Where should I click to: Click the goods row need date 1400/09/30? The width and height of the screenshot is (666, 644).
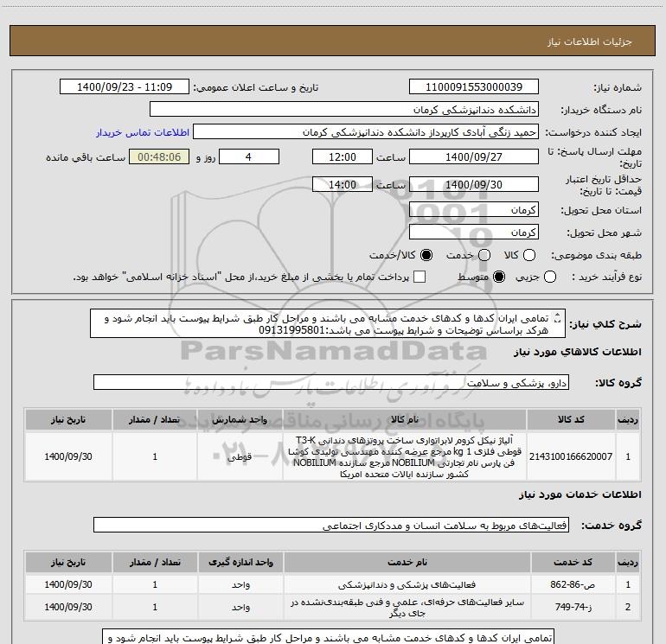click(68, 456)
